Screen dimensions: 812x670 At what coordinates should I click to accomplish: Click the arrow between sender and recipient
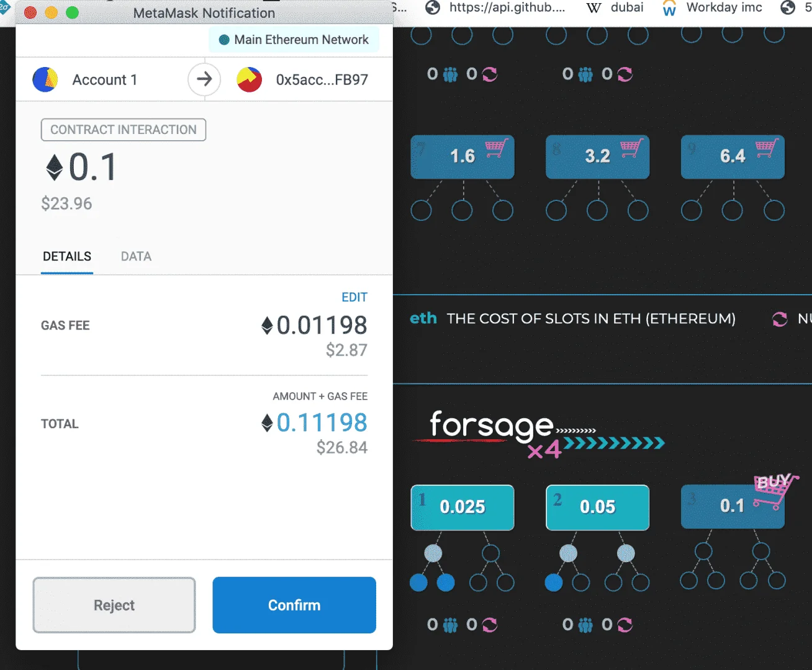click(204, 79)
